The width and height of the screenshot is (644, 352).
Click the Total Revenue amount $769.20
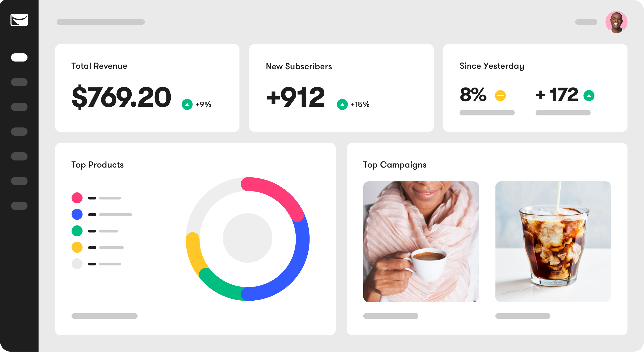(x=121, y=97)
